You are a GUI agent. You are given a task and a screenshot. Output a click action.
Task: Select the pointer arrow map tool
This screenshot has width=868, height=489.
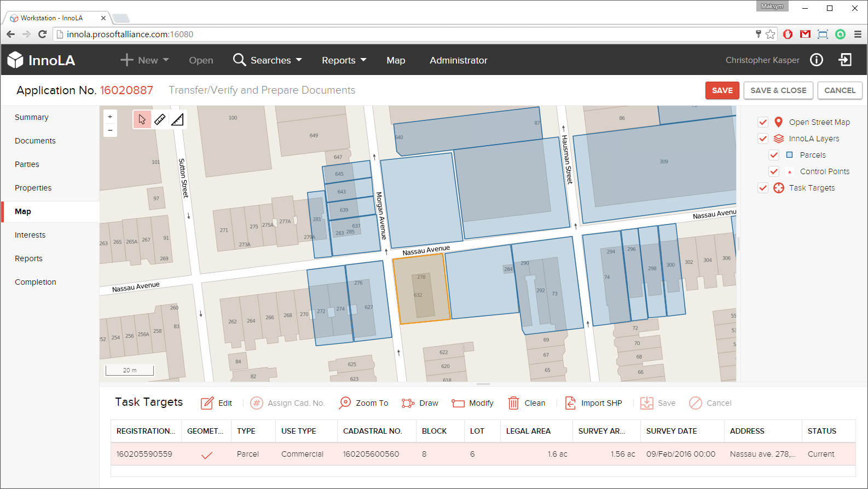click(x=142, y=119)
